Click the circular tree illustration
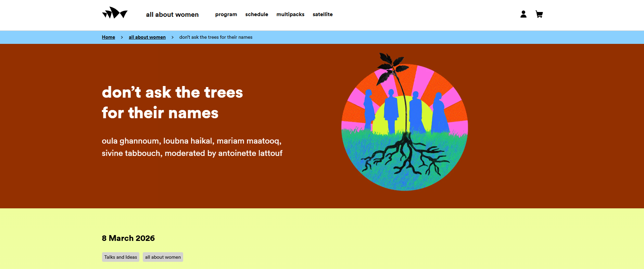The height and width of the screenshot is (269, 644). click(404, 127)
